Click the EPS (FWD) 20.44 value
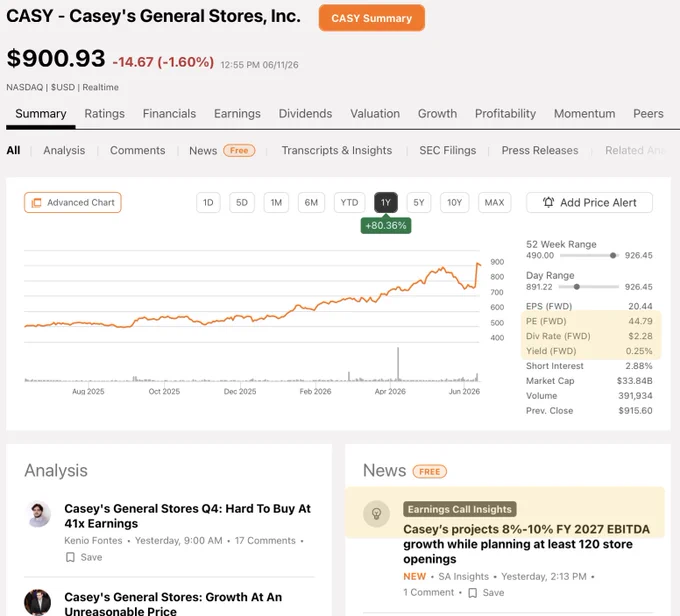This screenshot has height=616, width=680. (x=640, y=306)
